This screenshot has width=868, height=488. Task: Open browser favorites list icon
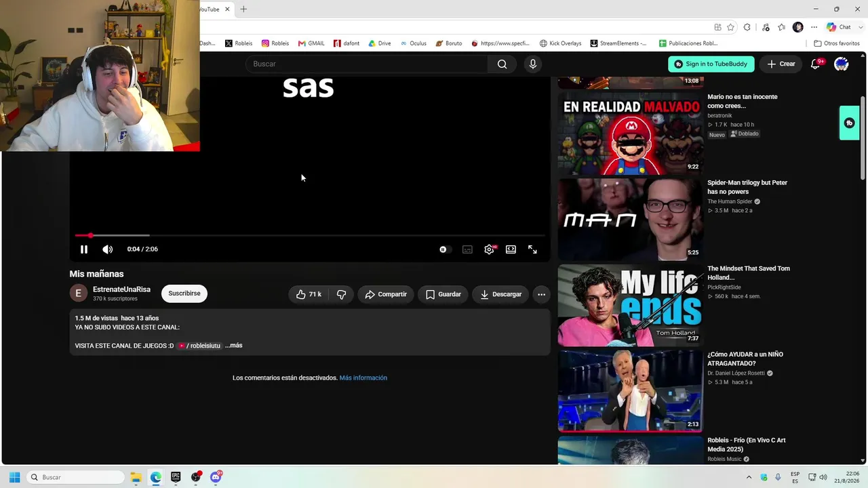782,27
